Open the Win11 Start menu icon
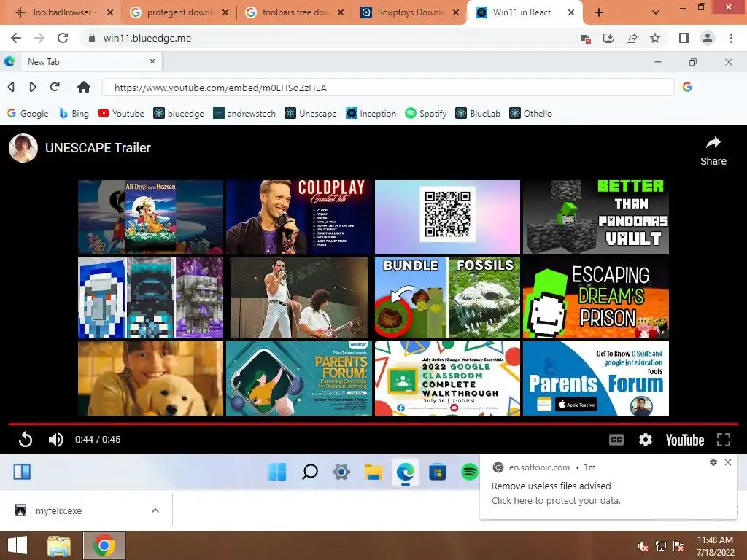Image resolution: width=747 pixels, height=560 pixels. point(277,472)
